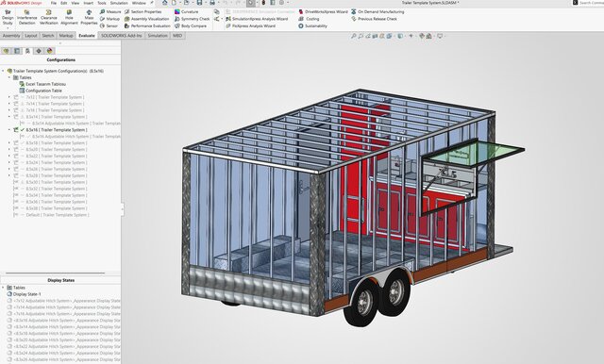Open the View menu

(x=75, y=3)
